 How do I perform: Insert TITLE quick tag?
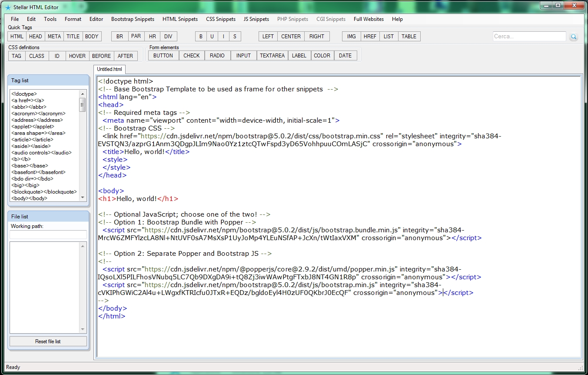(x=73, y=37)
